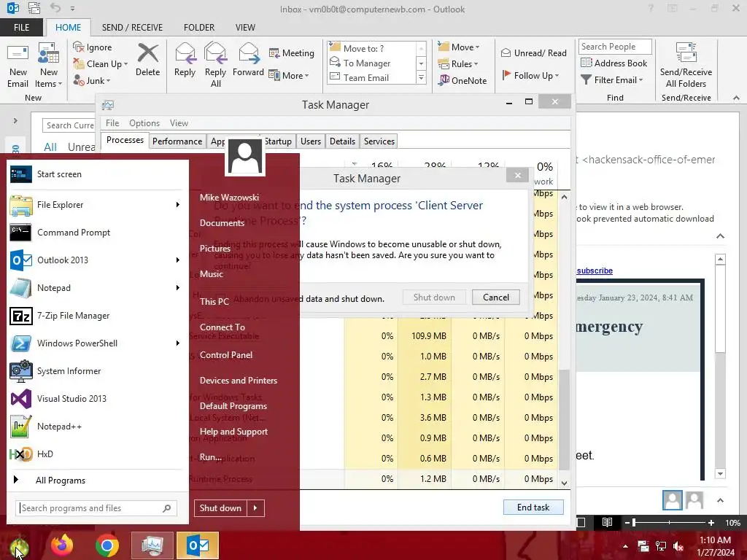Open Devices and Printers
The image size is (747, 560).
coord(239,381)
